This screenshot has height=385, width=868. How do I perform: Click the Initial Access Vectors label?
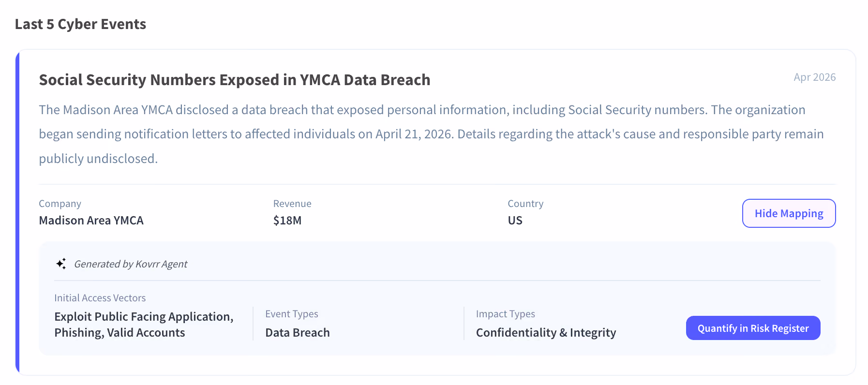tap(100, 298)
